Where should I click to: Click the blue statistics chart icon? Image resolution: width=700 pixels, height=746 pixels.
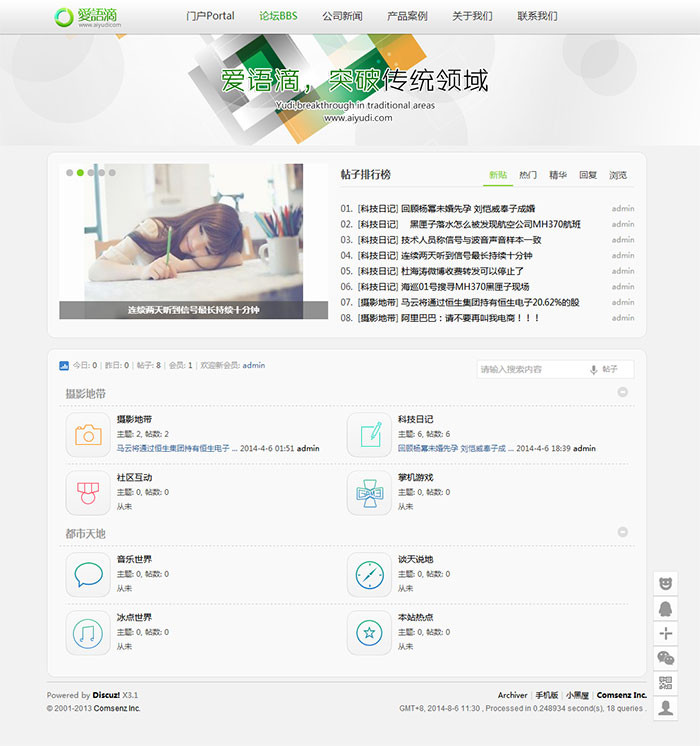(x=64, y=365)
